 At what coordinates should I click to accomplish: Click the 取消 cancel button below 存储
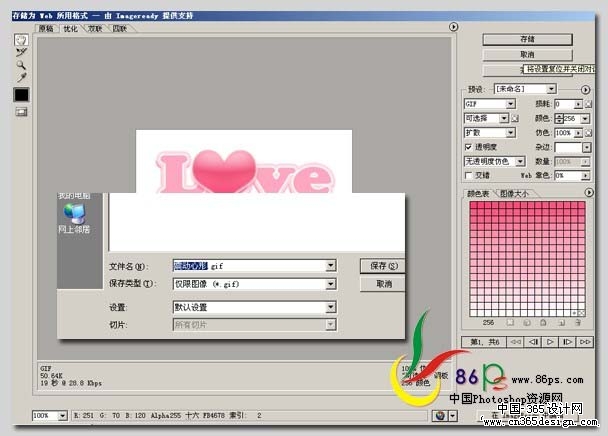(527, 55)
